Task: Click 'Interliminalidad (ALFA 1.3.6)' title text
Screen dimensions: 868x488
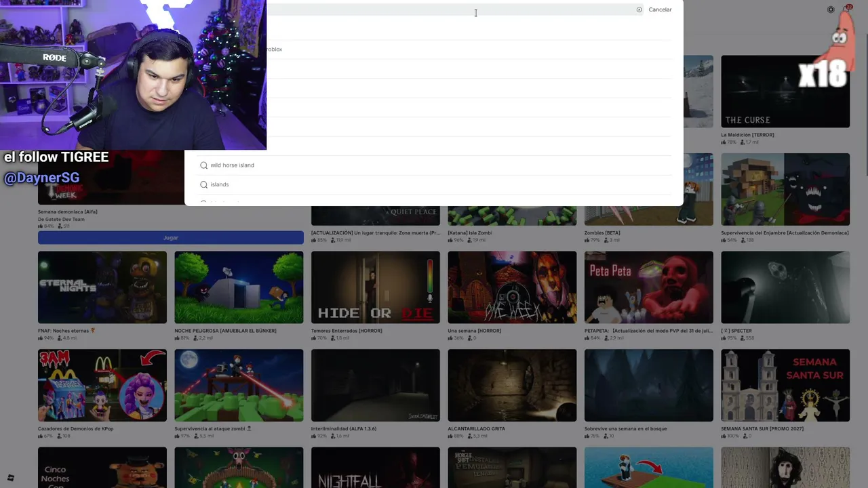Action: click(344, 428)
